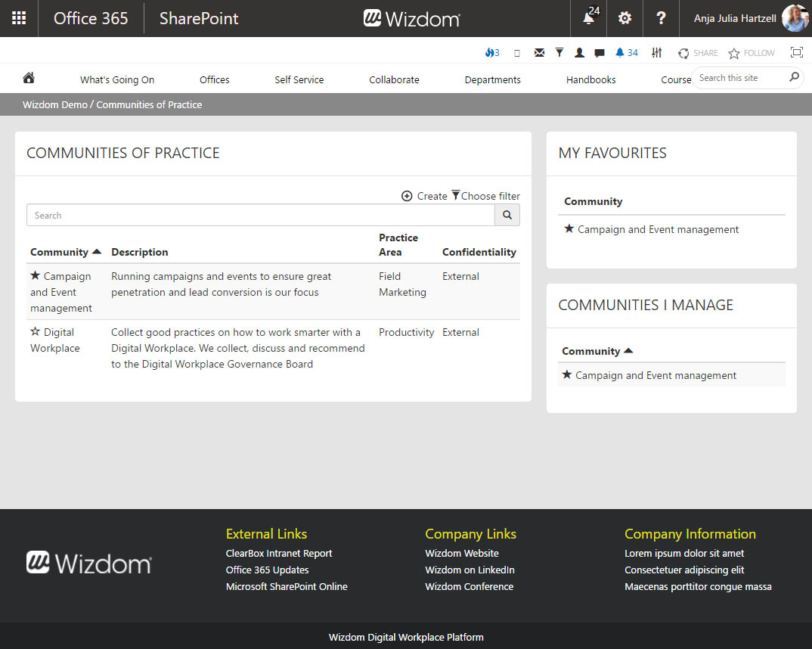Open the notifications bell with badge 24
812x649 pixels.
[x=590, y=17]
